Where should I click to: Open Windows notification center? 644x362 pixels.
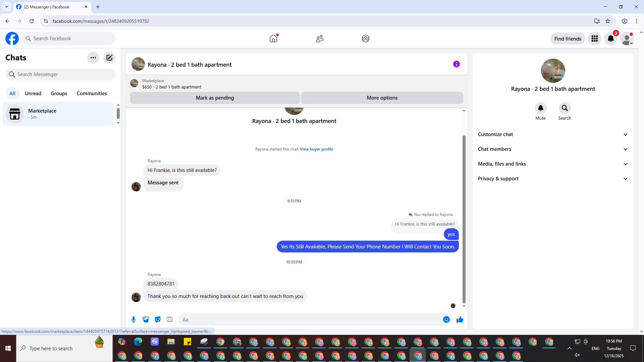[x=633, y=349]
